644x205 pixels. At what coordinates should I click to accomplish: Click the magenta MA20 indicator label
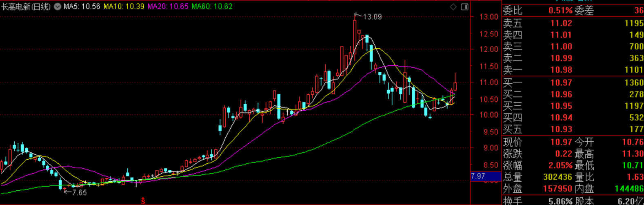[x=168, y=7]
